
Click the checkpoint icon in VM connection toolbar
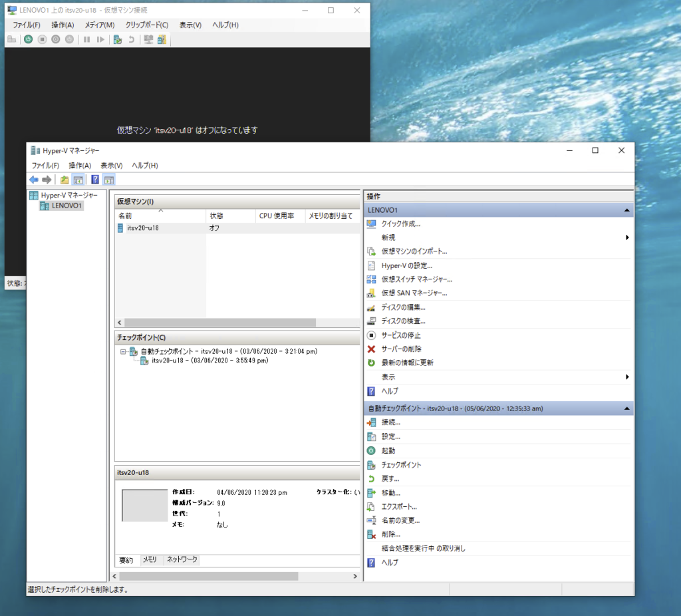(117, 39)
